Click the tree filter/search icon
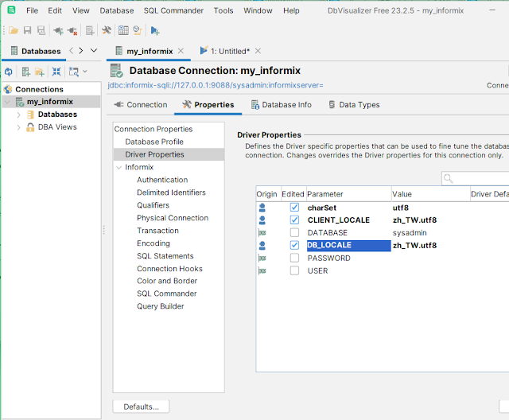Viewport: 509px width, 420px height. coord(74,72)
